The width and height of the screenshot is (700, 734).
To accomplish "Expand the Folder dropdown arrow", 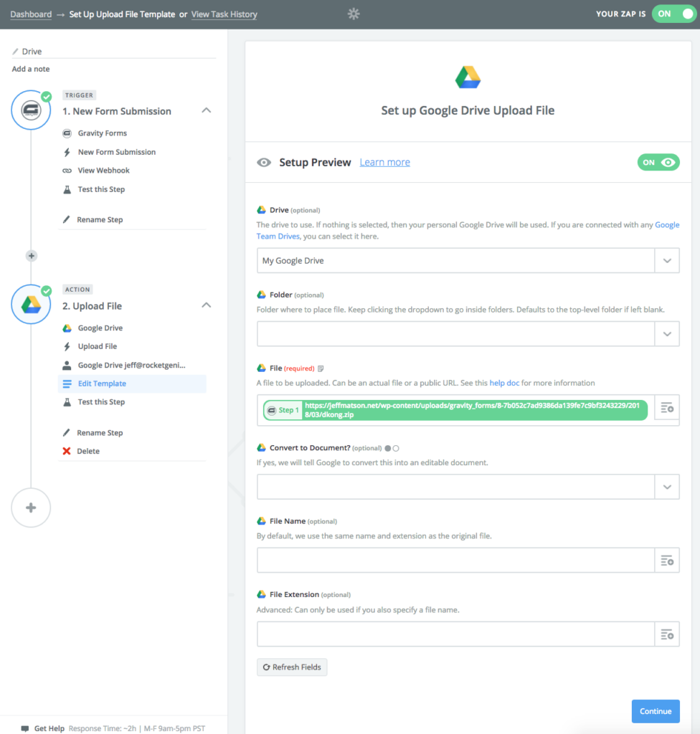I will click(x=667, y=334).
